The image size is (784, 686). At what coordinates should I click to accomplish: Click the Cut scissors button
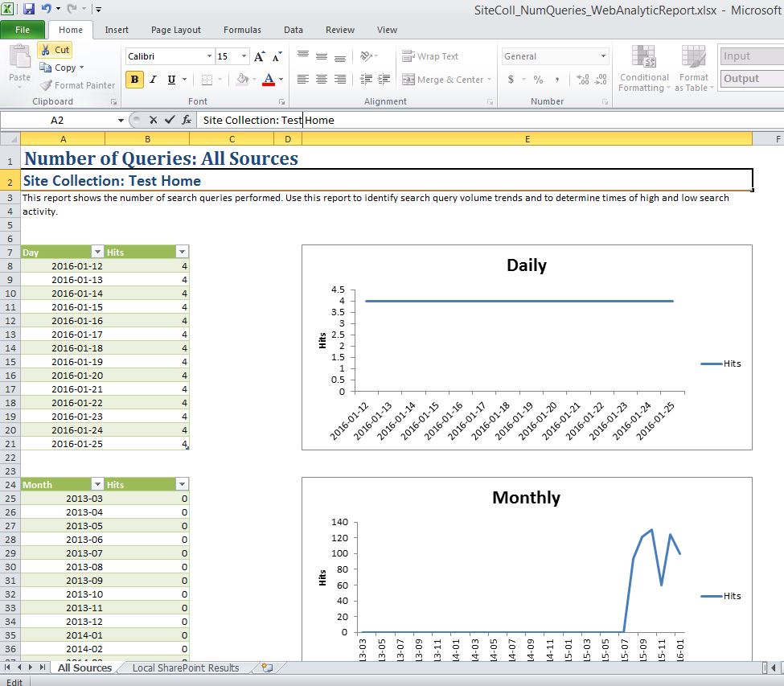click(x=55, y=50)
